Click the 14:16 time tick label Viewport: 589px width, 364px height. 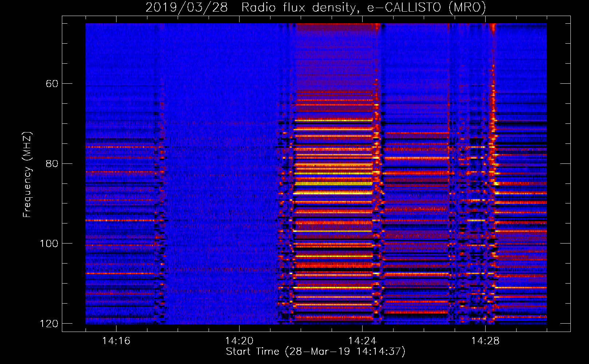[116, 341]
